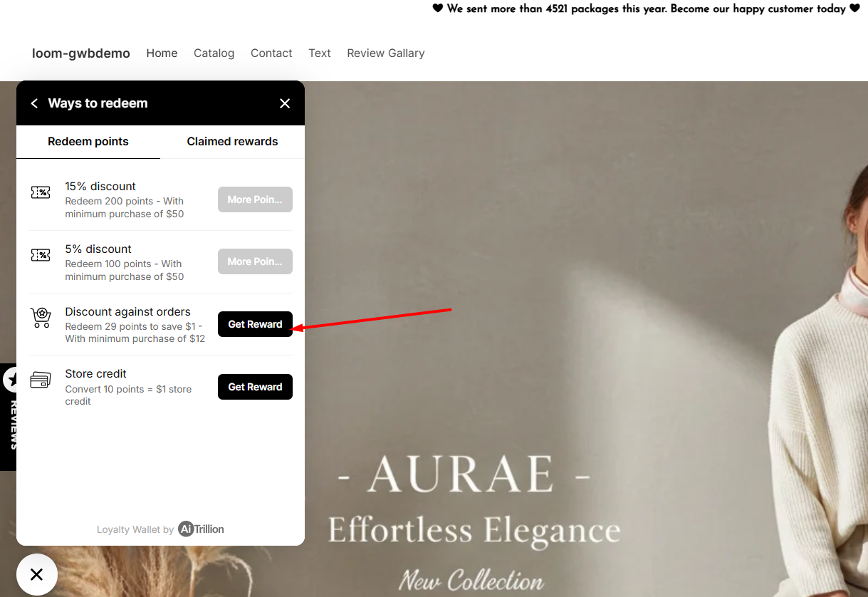Click the Loyalty Wallet by text
Image resolution: width=868 pixels, height=597 pixels.
[x=135, y=529]
